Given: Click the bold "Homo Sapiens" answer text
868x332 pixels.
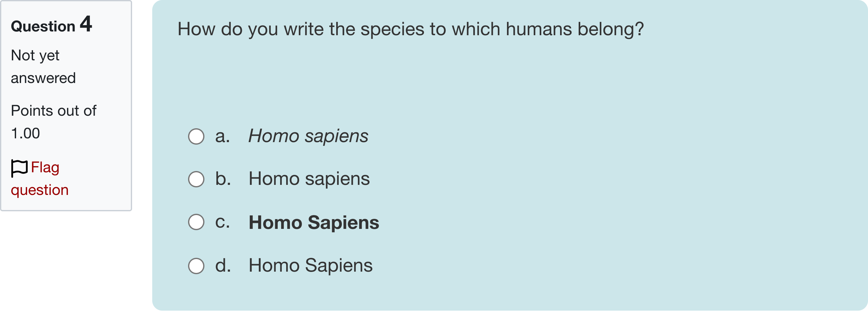Looking at the screenshot, I should tap(314, 223).
